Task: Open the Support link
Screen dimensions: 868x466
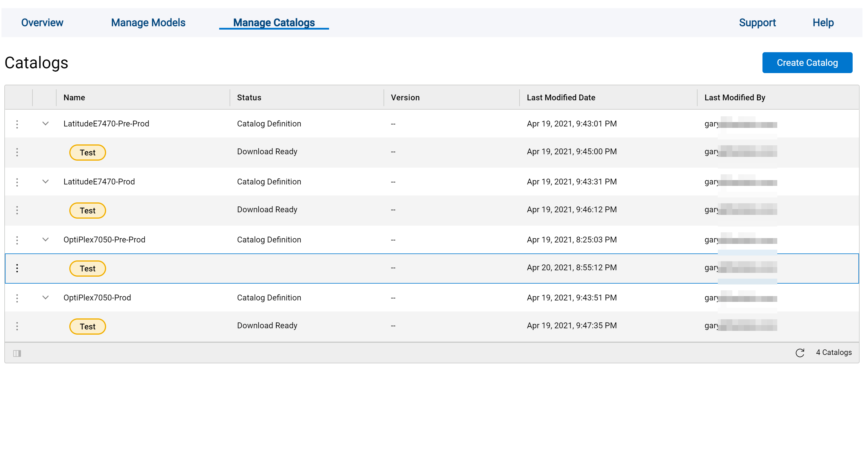Action: tap(757, 23)
